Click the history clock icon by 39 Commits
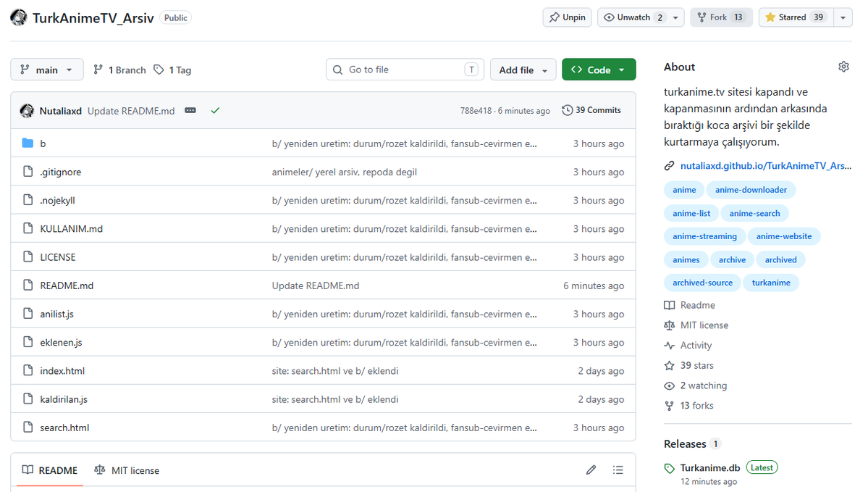This screenshot has width=868, height=492. 567,110
